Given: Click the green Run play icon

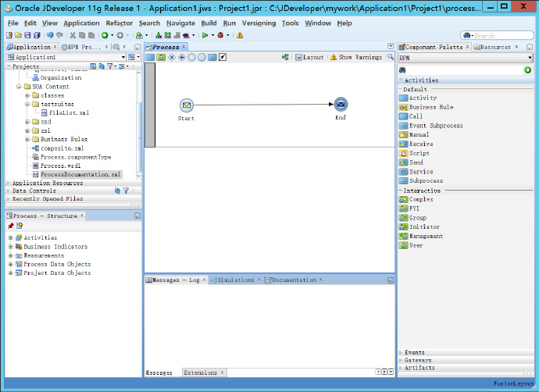Looking at the screenshot, I should 205,35.
